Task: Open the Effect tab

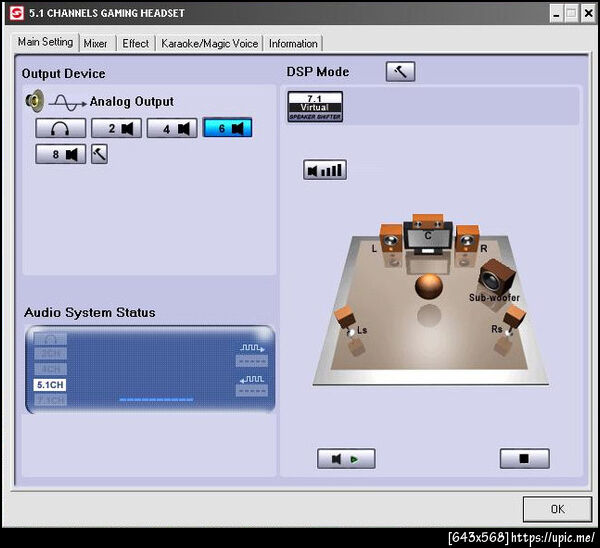Action: point(135,44)
